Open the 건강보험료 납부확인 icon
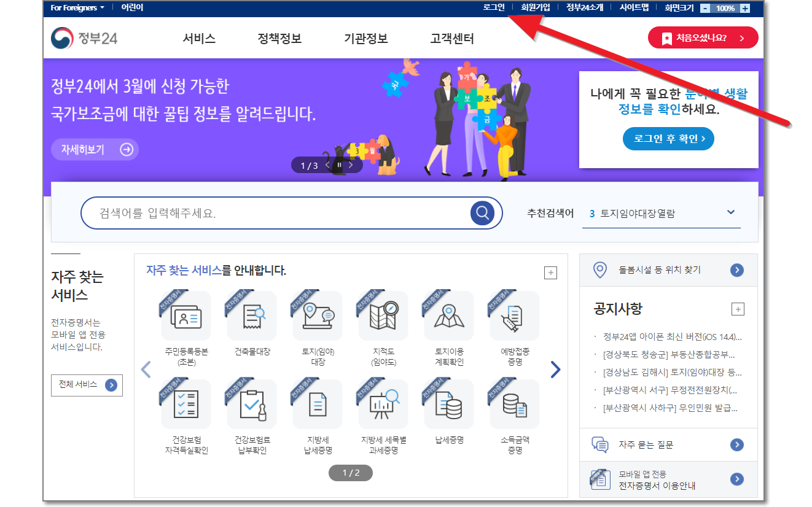 click(x=252, y=404)
